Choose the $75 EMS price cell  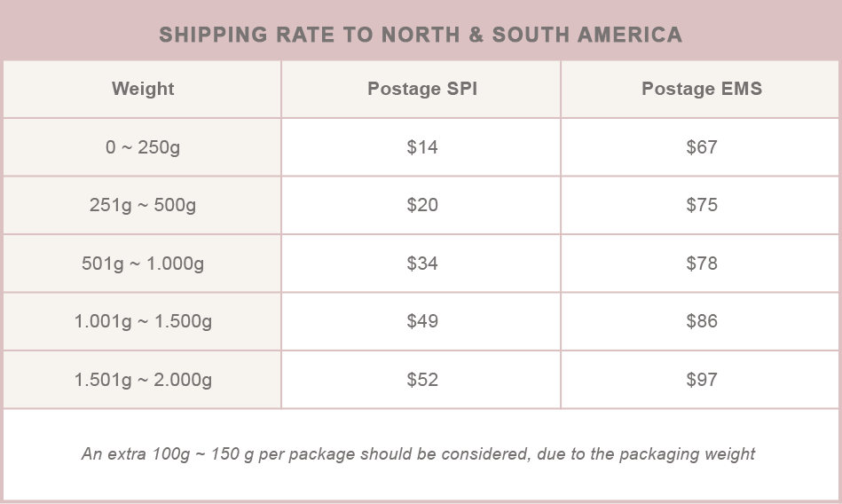click(701, 205)
